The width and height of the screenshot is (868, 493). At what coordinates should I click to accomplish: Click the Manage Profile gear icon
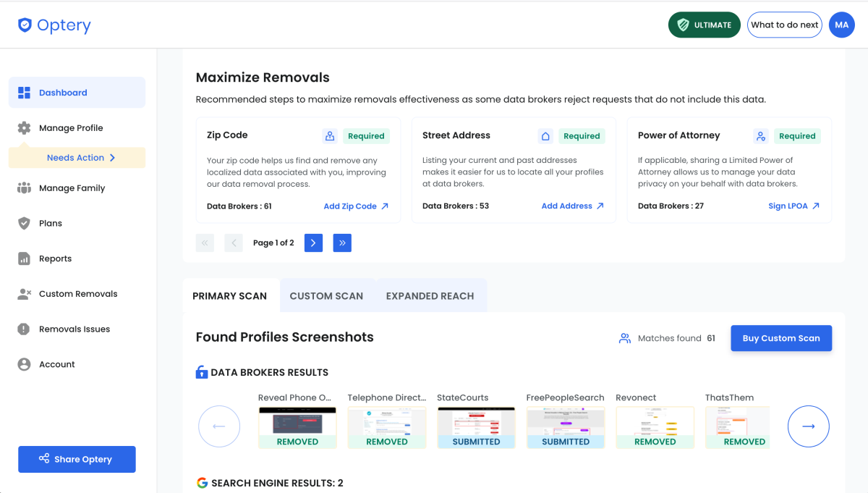[x=24, y=128]
